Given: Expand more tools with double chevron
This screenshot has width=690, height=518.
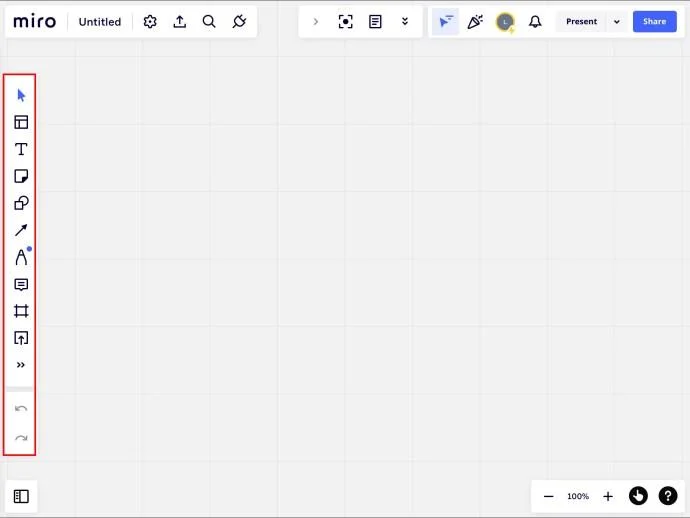Looking at the screenshot, I should coord(21,365).
